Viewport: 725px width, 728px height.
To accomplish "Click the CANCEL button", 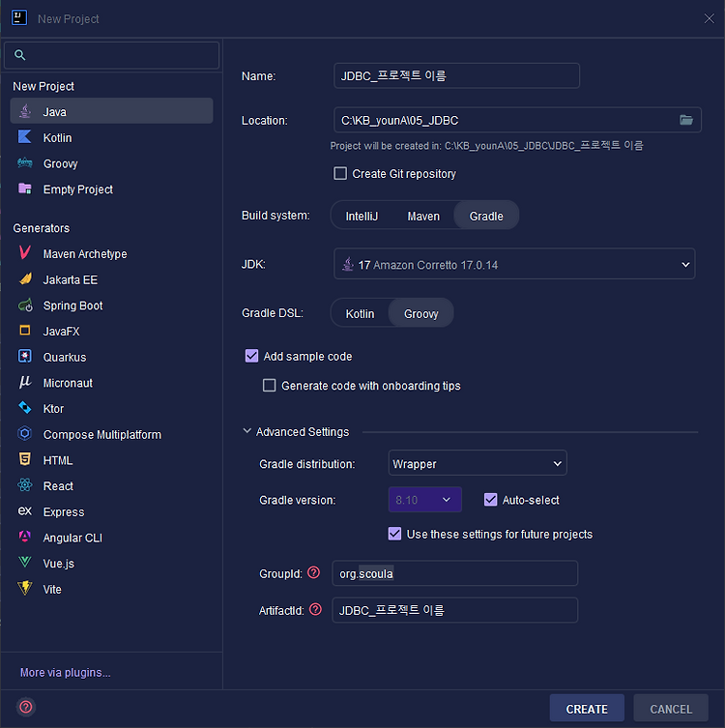I will [x=671, y=709].
